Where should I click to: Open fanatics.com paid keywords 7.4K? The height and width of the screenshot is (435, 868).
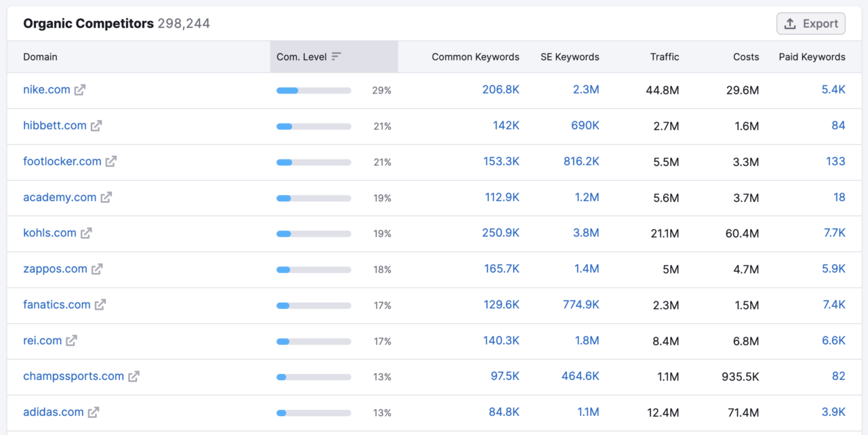[834, 305]
